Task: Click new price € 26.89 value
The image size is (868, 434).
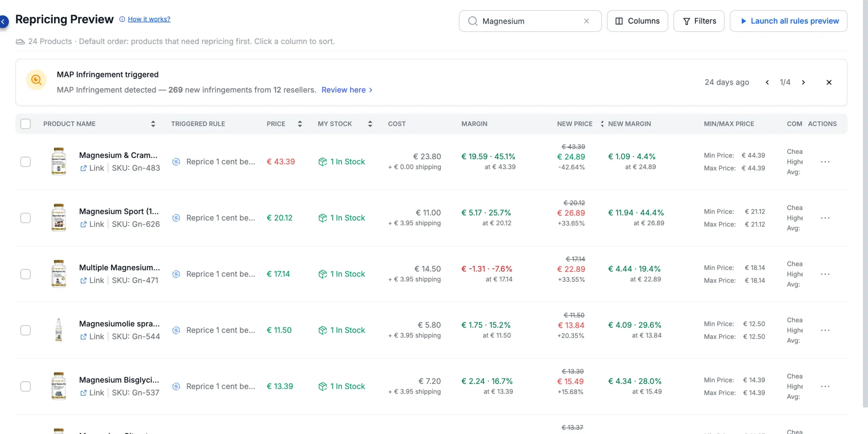Action: [571, 213]
